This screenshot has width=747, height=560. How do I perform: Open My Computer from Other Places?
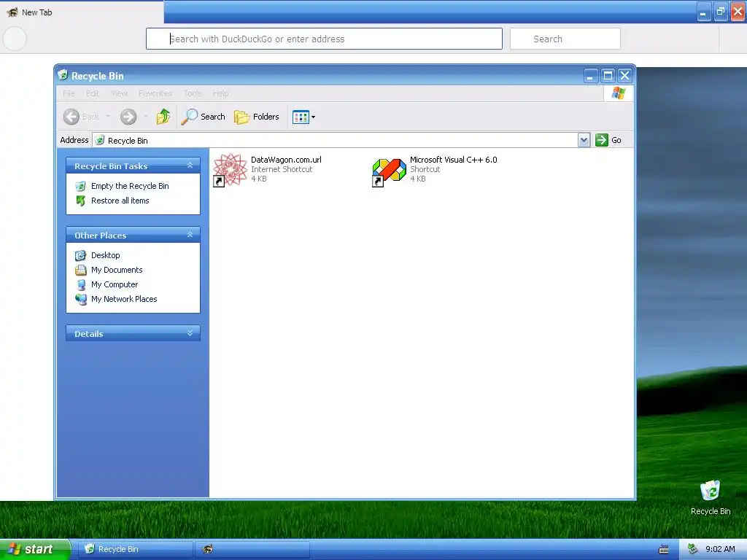pyautogui.click(x=115, y=285)
